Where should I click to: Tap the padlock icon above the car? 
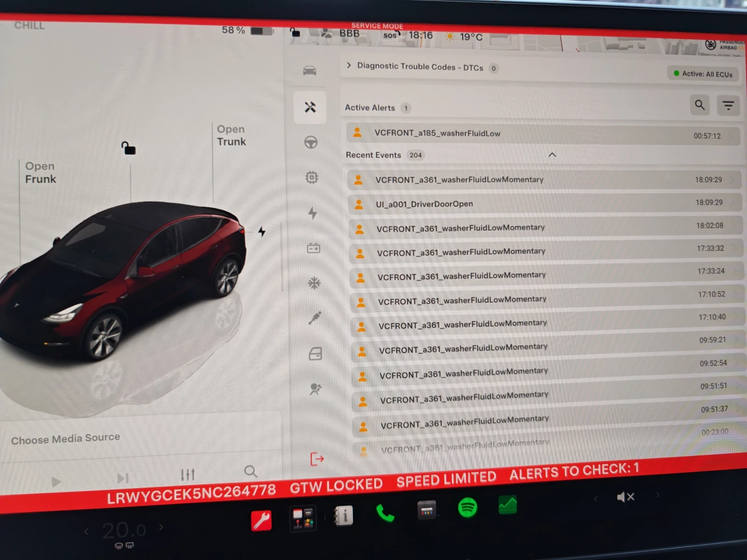[128, 148]
